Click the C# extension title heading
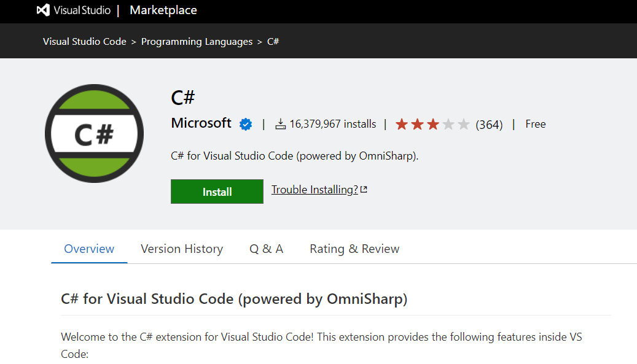The height and width of the screenshot is (364, 637). tap(183, 98)
